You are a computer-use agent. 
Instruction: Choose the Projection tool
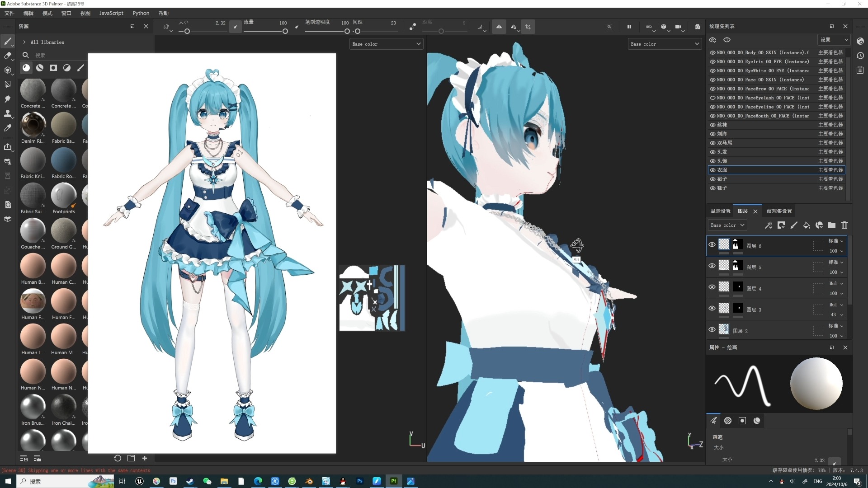tap(8, 70)
